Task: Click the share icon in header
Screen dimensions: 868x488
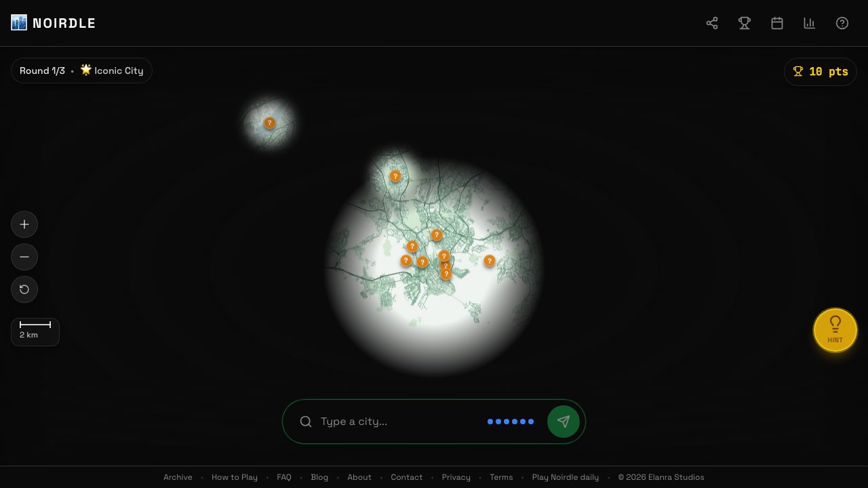Action: (x=712, y=23)
